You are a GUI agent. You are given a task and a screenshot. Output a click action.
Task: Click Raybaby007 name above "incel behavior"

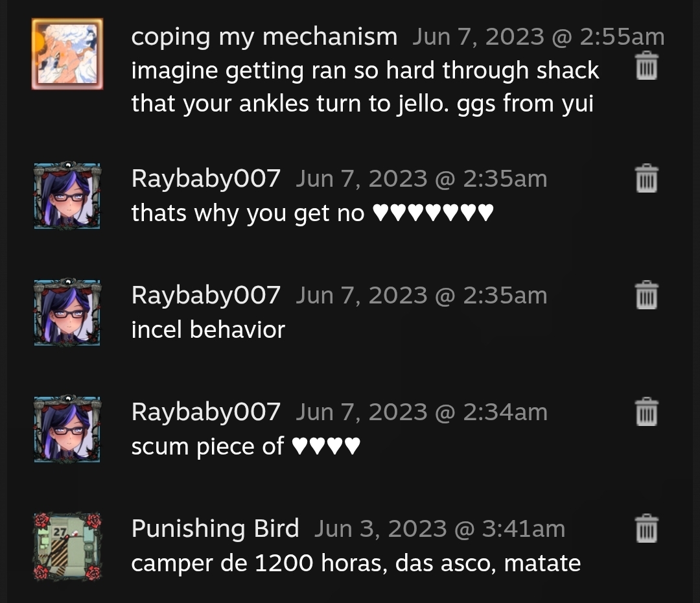[x=206, y=295]
